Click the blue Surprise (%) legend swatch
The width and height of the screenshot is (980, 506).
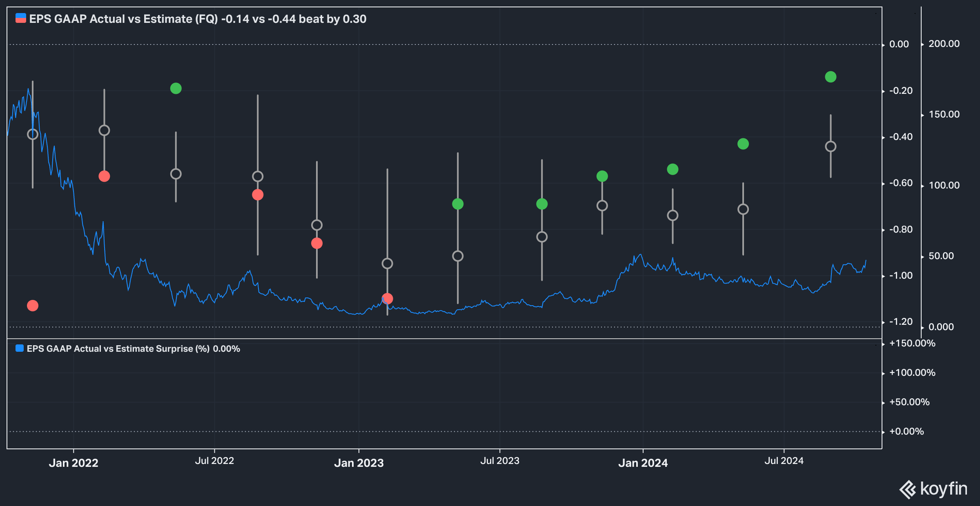tap(19, 348)
